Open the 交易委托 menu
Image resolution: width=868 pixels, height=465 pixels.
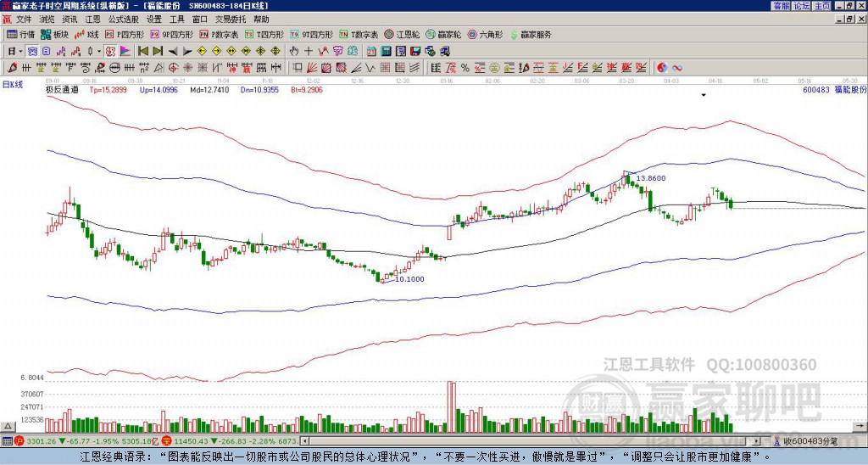click(x=231, y=20)
